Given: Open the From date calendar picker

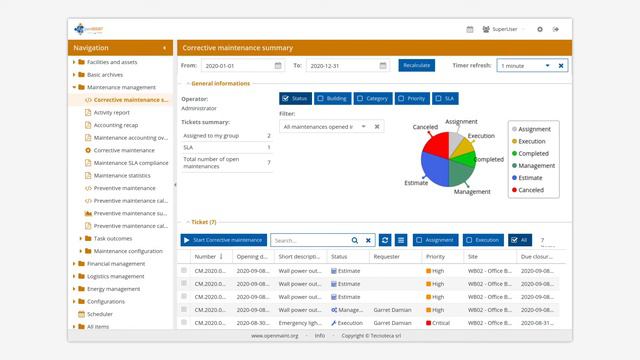Looking at the screenshot, I should [x=278, y=66].
